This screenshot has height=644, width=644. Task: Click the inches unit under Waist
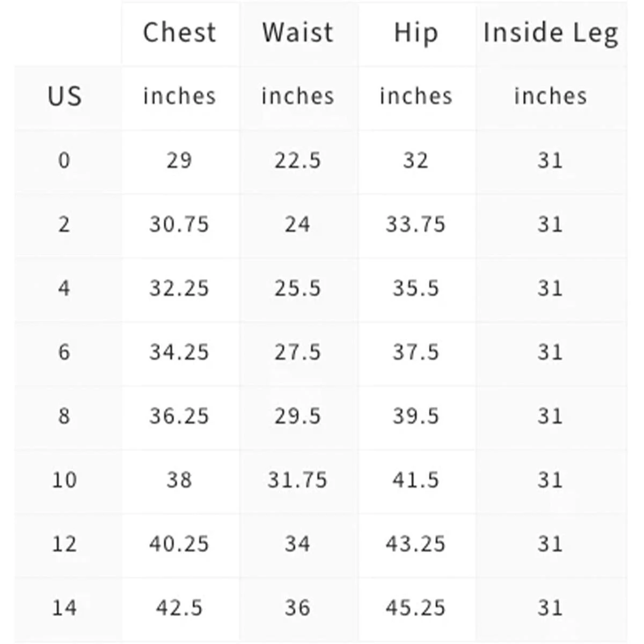pos(298,97)
